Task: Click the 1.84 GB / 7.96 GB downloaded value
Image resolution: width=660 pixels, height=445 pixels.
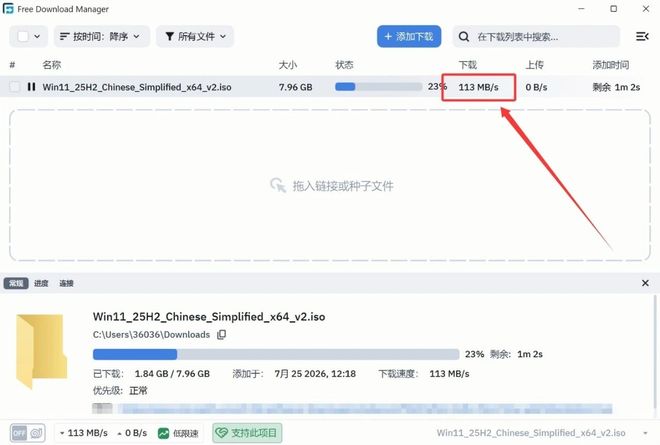Action: [172, 374]
